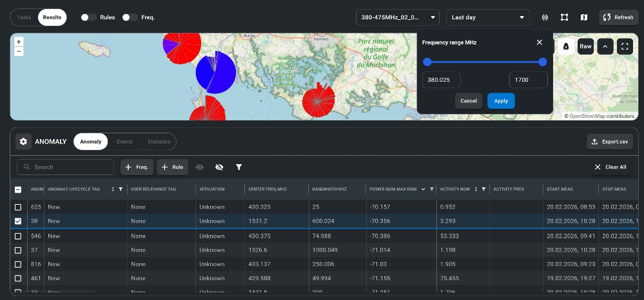Open the 380-475MHz dataset dropdown
This screenshot has width=644, height=300.
pos(398,17)
